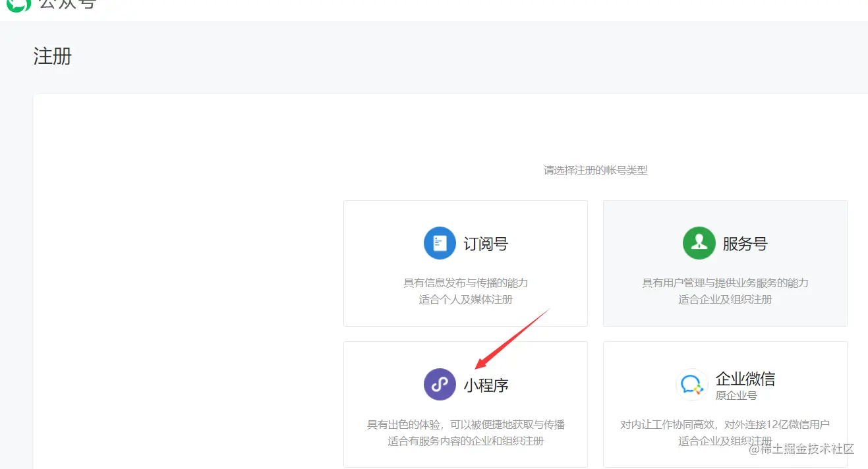Click text 适合个人及媒体注册
Screen dimensions: 868x469
point(466,299)
